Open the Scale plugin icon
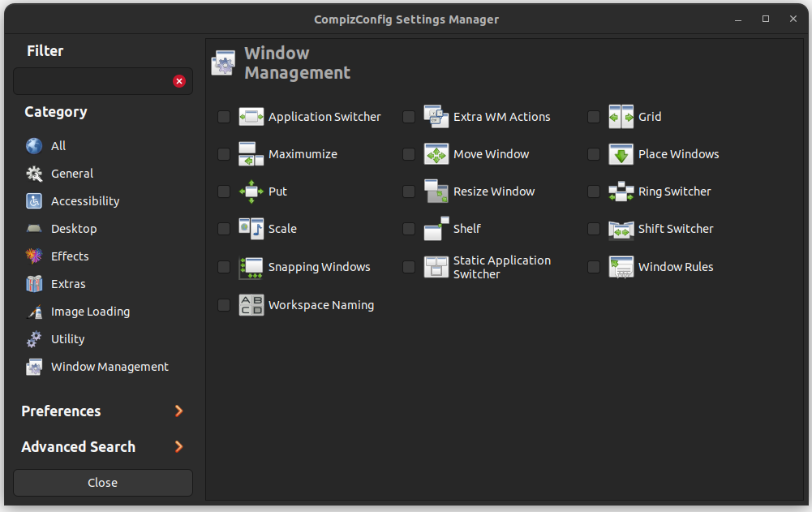 pos(251,229)
